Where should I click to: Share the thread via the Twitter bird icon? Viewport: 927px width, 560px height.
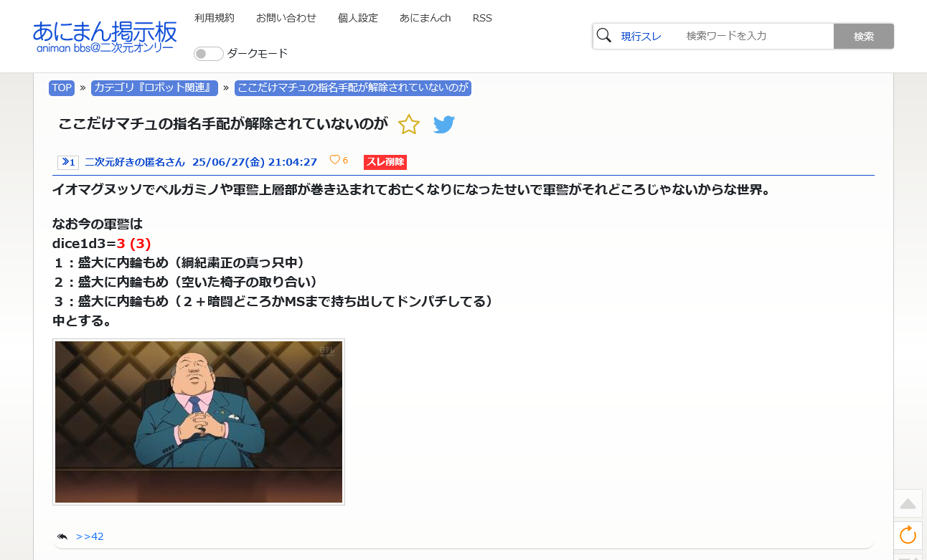click(444, 125)
